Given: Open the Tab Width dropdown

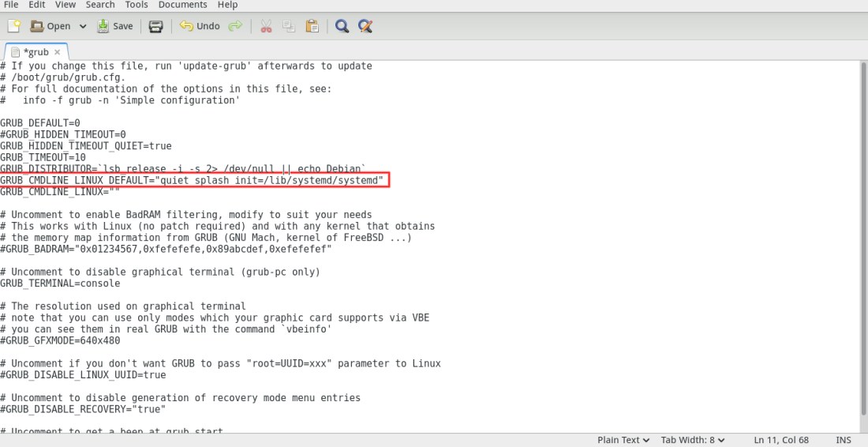Looking at the screenshot, I should click(x=693, y=440).
